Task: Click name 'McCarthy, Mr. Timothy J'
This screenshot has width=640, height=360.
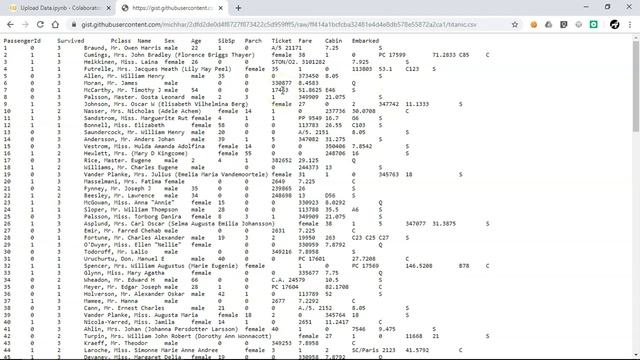Action: point(122,90)
